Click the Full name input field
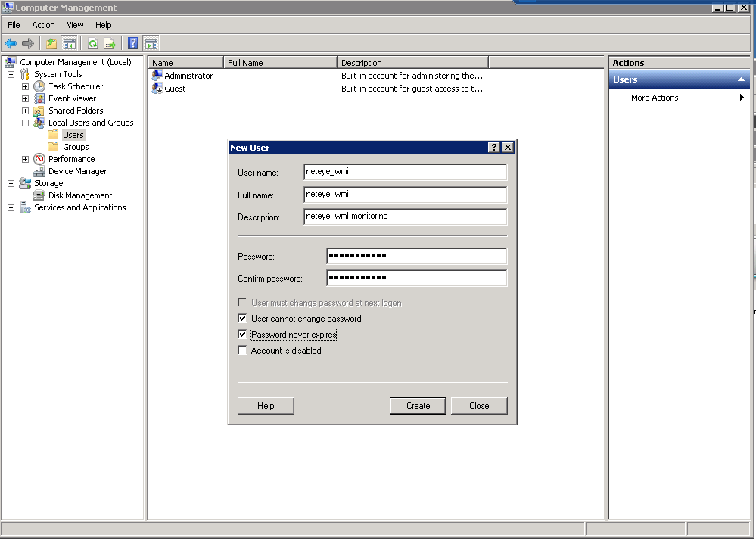 [406, 195]
